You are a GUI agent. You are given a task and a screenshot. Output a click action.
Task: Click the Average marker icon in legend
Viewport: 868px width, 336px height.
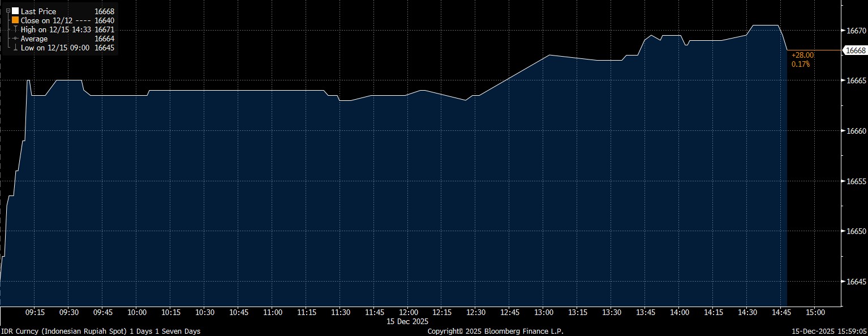(15, 39)
